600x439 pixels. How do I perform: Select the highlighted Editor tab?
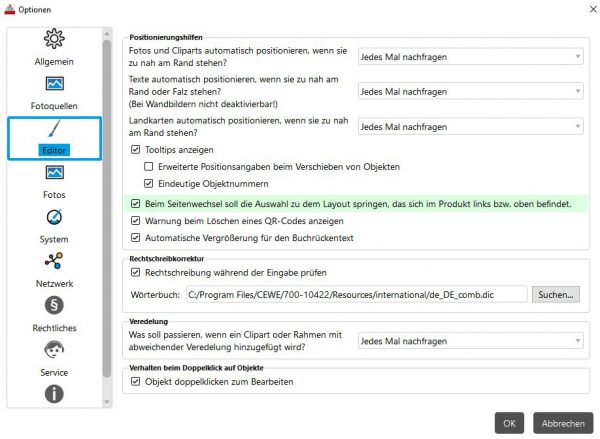[x=54, y=138]
